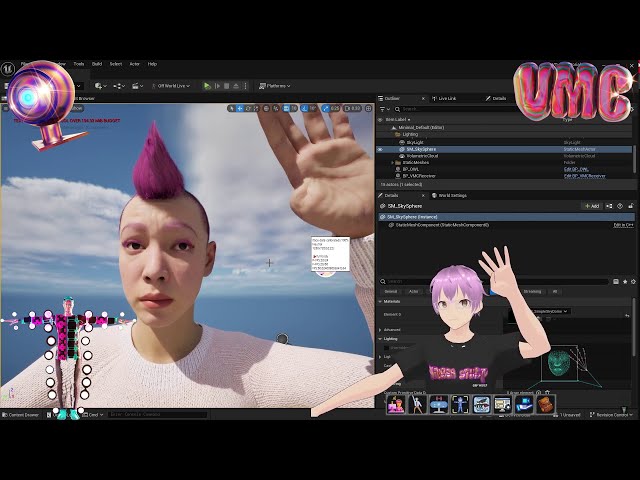Open the Add content dropdown in toolbar

(100, 86)
